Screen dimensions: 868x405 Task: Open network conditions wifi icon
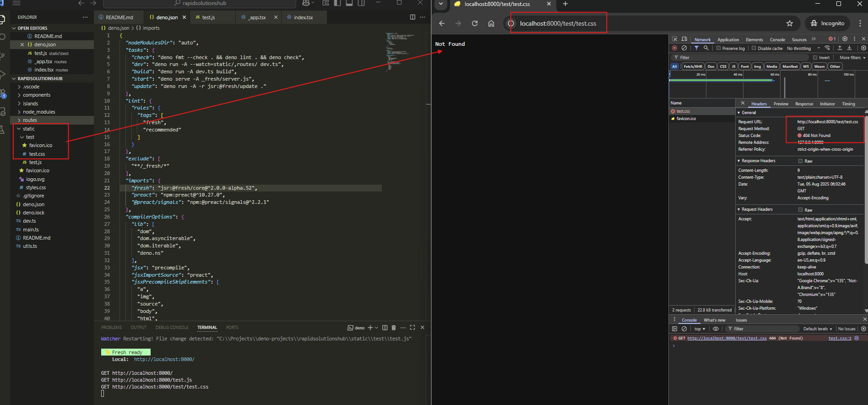coord(827,48)
